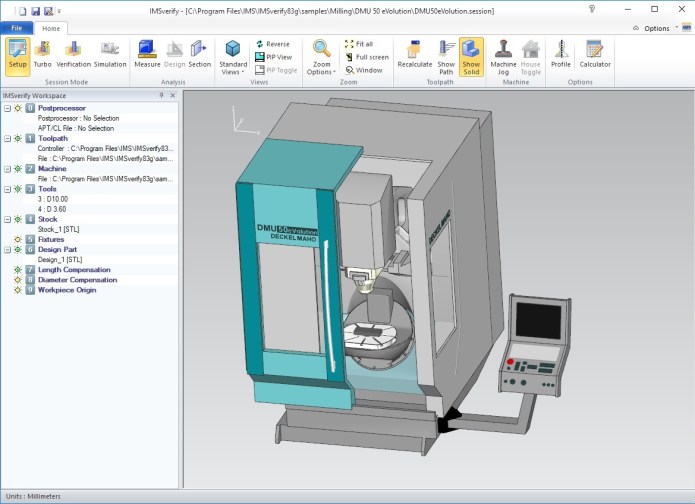The width and height of the screenshot is (695, 504).
Task: Activate Setup session mode
Action: pos(18,56)
